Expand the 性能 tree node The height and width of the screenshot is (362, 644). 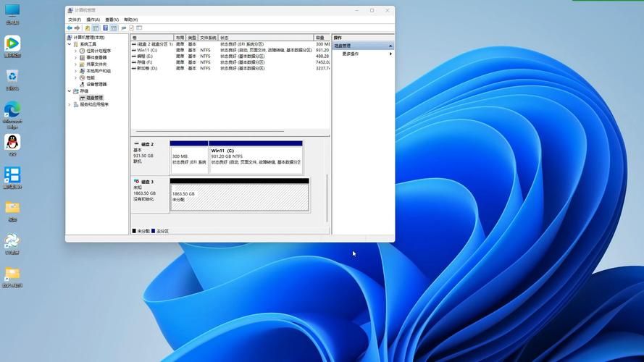[x=75, y=77]
